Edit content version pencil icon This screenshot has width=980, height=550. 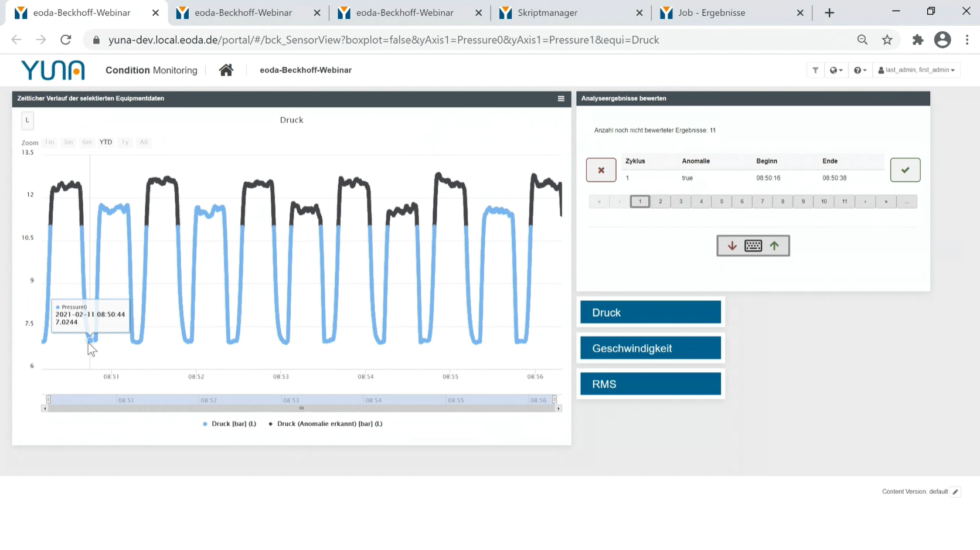click(x=955, y=492)
